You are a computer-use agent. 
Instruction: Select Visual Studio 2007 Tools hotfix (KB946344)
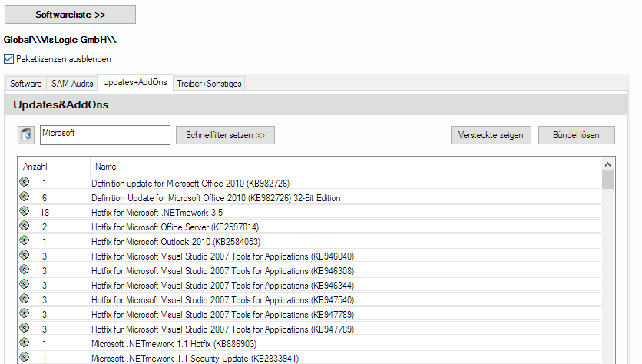pos(223,286)
